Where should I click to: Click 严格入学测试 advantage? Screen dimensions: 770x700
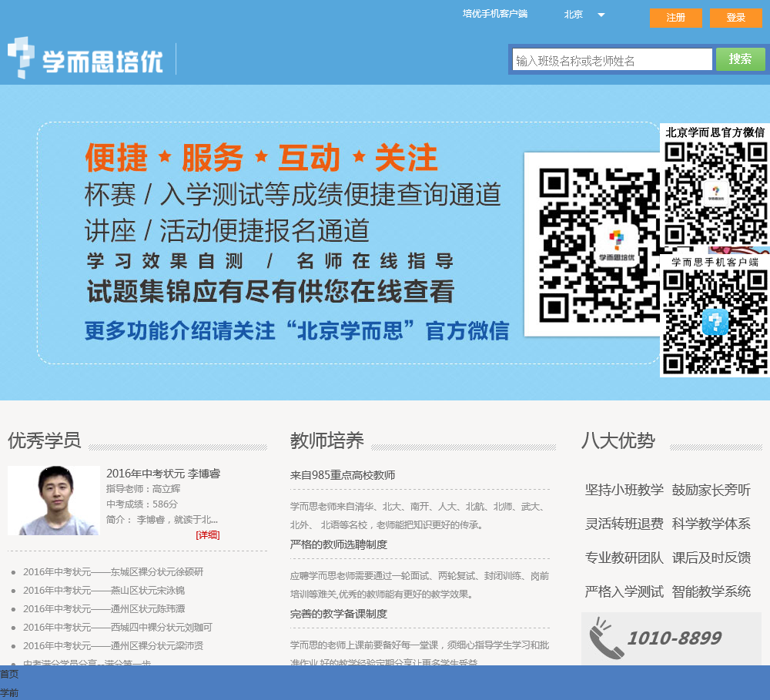pyautogui.click(x=624, y=591)
